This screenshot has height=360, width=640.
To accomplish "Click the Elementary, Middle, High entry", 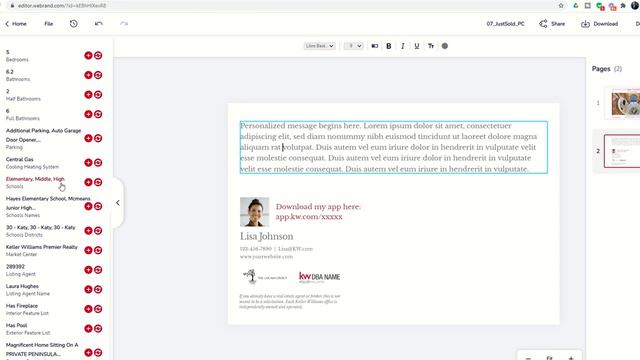I will [x=35, y=179].
